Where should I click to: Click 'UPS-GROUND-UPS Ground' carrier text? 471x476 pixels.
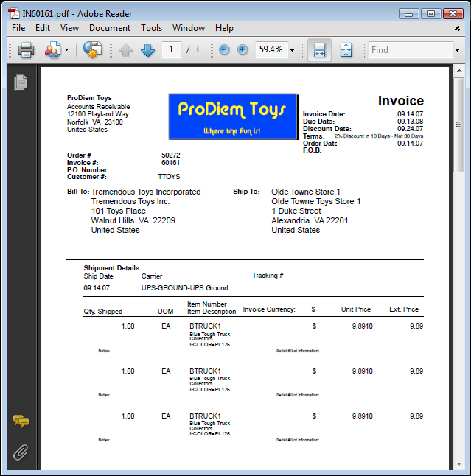pyautogui.click(x=184, y=288)
